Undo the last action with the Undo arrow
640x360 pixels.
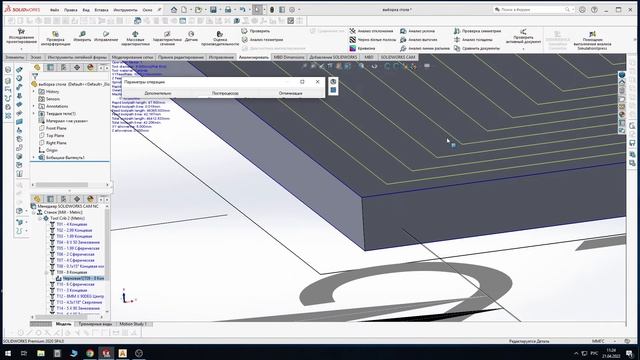242,9
